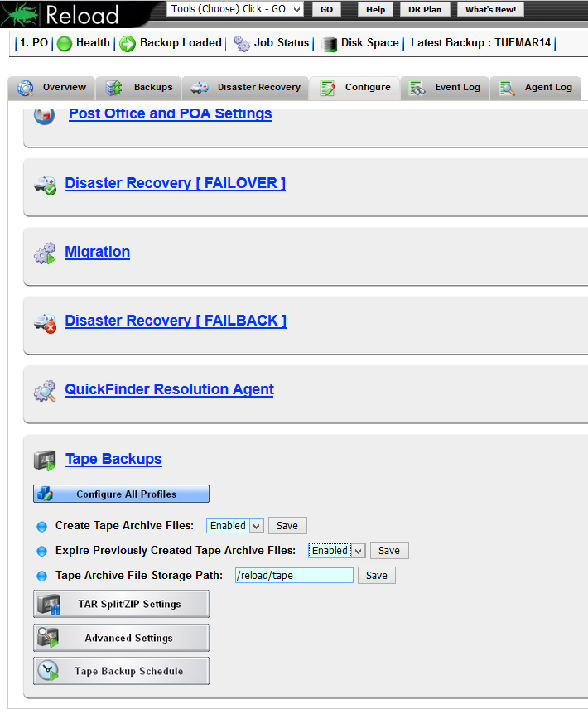Screen dimensions: 588x714
Task: Click the green Health status icon
Action: (65, 44)
